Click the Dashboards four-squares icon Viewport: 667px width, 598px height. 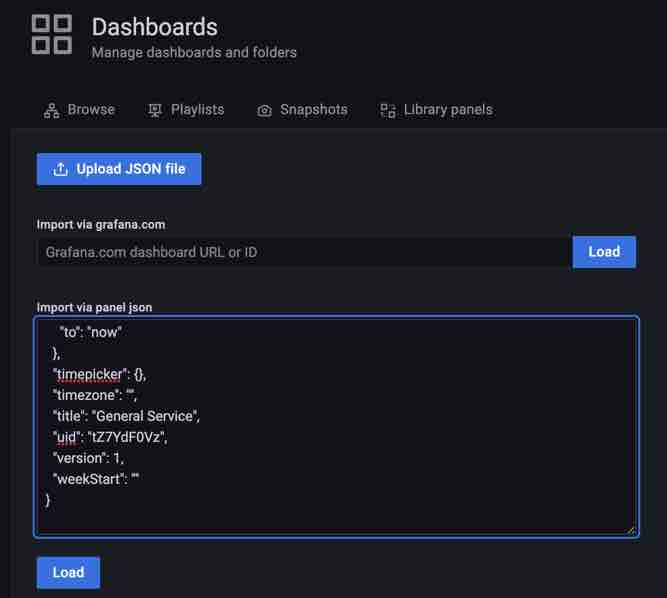51,34
